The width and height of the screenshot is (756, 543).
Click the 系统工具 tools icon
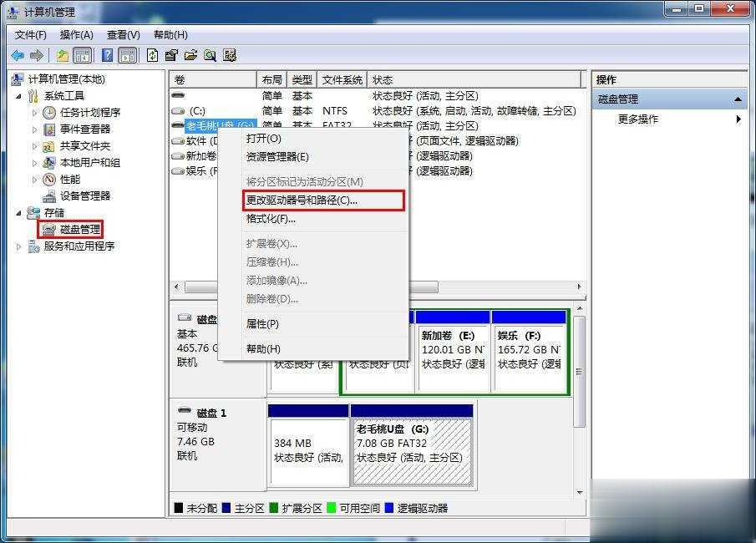pyautogui.click(x=33, y=95)
